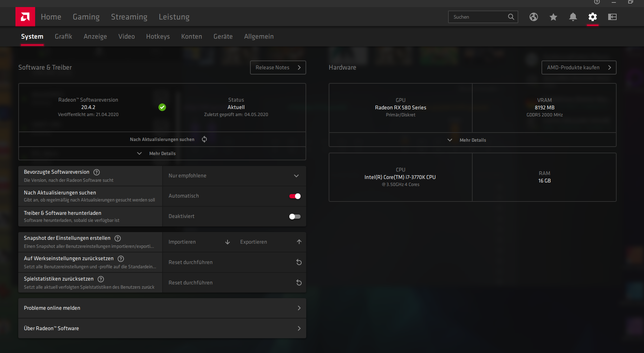Open Über Radeon Software row

coord(162,328)
